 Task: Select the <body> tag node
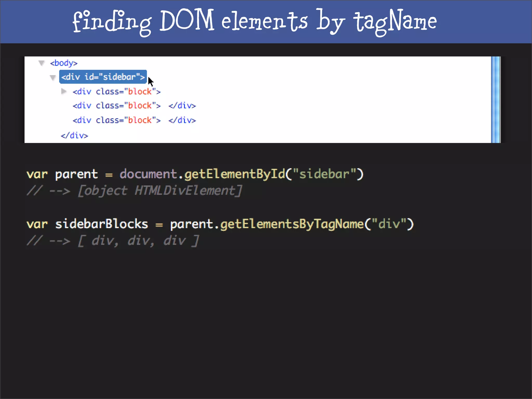(64, 63)
